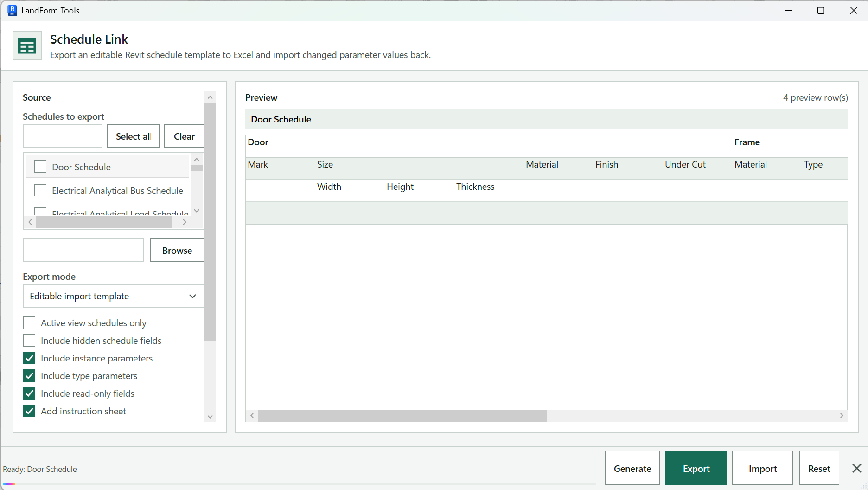The image size is (868, 490).
Task: Enable Active view schedules only
Action: pos(29,323)
